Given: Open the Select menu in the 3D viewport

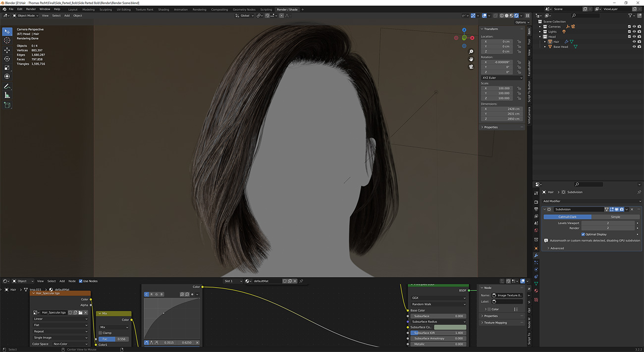Looking at the screenshot, I should 57,15.
